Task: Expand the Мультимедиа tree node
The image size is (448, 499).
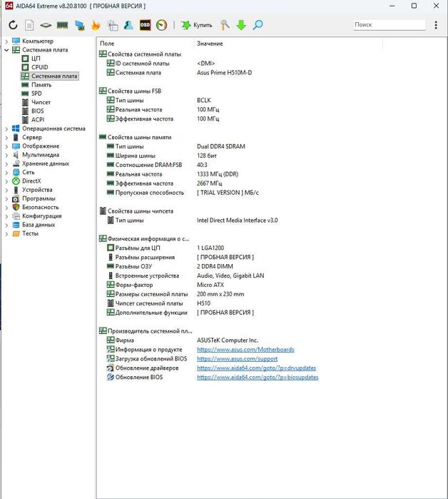Action: pos(6,155)
